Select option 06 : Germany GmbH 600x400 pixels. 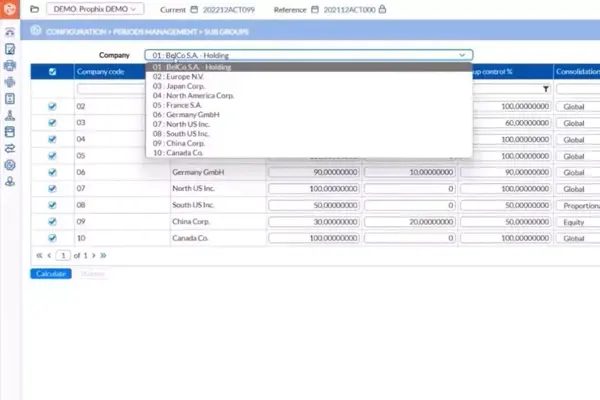point(309,114)
